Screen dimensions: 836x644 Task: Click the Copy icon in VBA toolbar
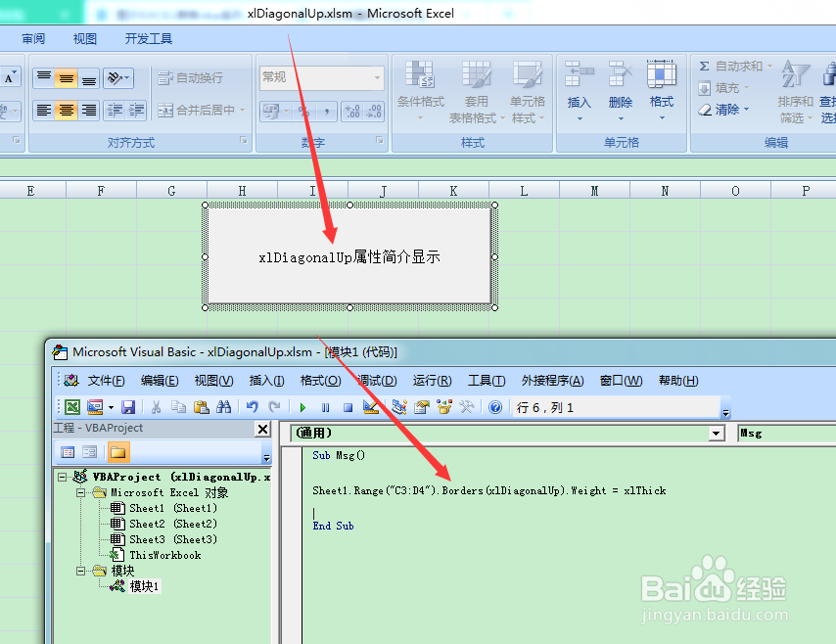pyautogui.click(x=178, y=407)
